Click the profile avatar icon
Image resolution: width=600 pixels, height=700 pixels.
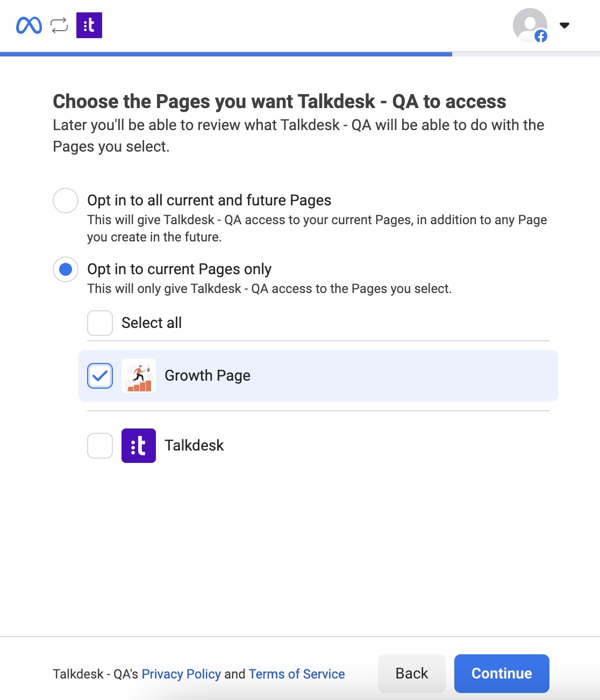coord(530,25)
